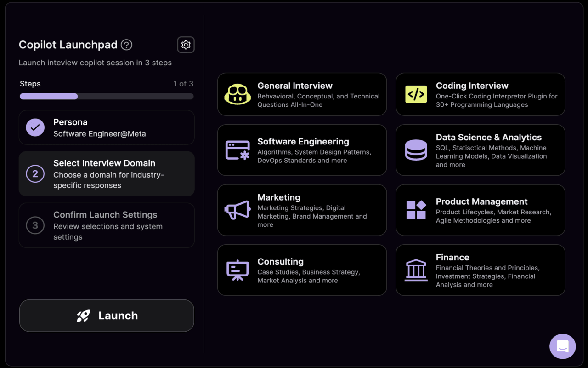Select the Finance domain title
Image resolution: width=588 pixels, height=368 pixels.
coord(452,257)
